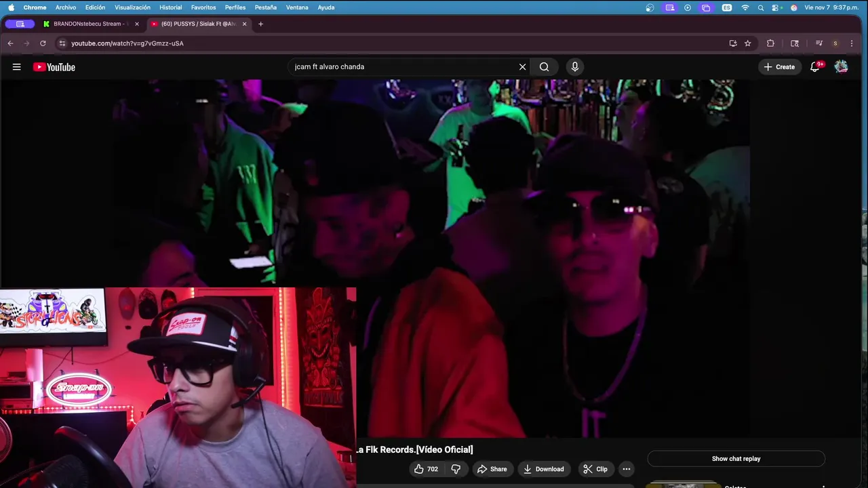The height and width of the screenshot is (488, 868).
Task: Go back with the browser back arrow
Action: (10, 43)
